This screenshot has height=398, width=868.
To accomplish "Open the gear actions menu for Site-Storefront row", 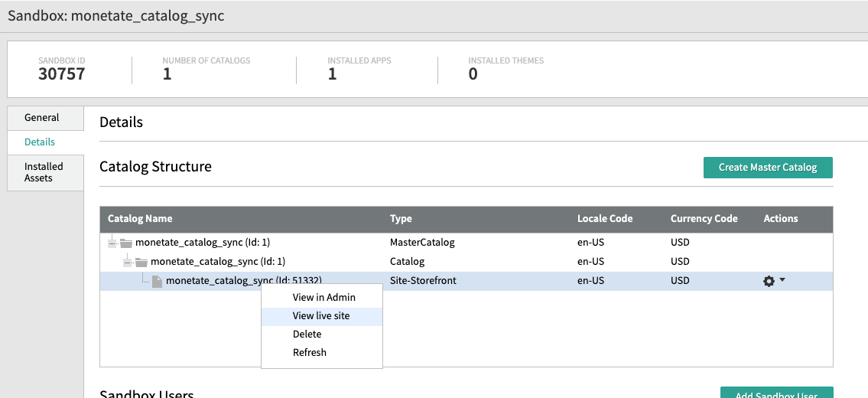I will 769,281.
